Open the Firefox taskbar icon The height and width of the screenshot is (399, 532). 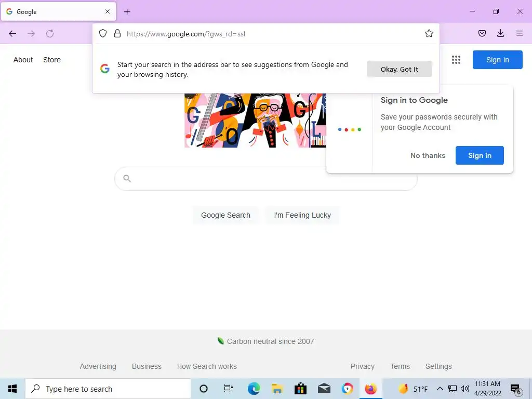(370, 389)
